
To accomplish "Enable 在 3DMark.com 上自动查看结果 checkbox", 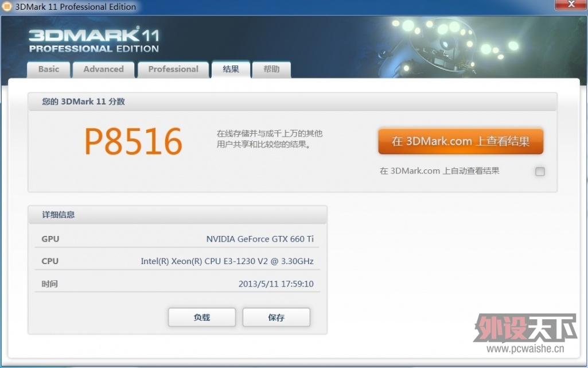I will click(540, 172).
